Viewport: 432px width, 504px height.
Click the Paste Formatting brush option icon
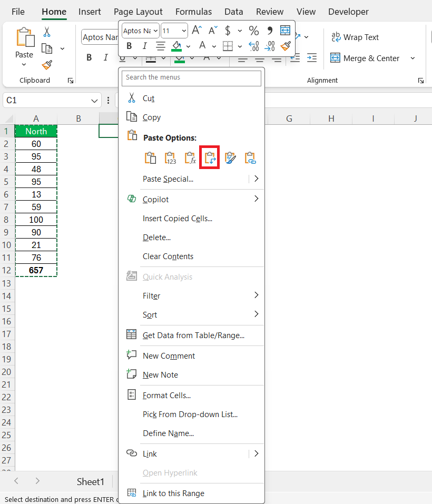[x=230, y=158]
